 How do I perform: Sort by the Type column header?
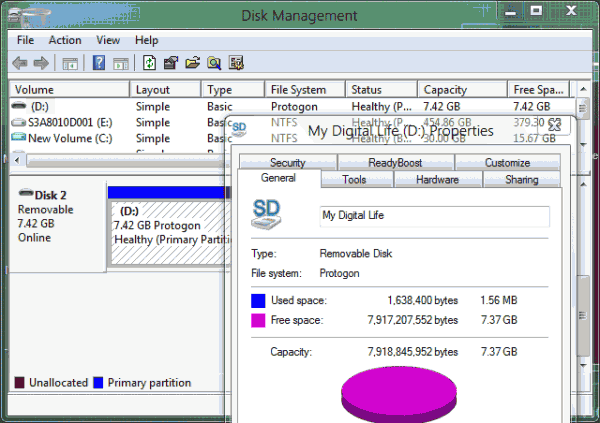pos(233,90)
